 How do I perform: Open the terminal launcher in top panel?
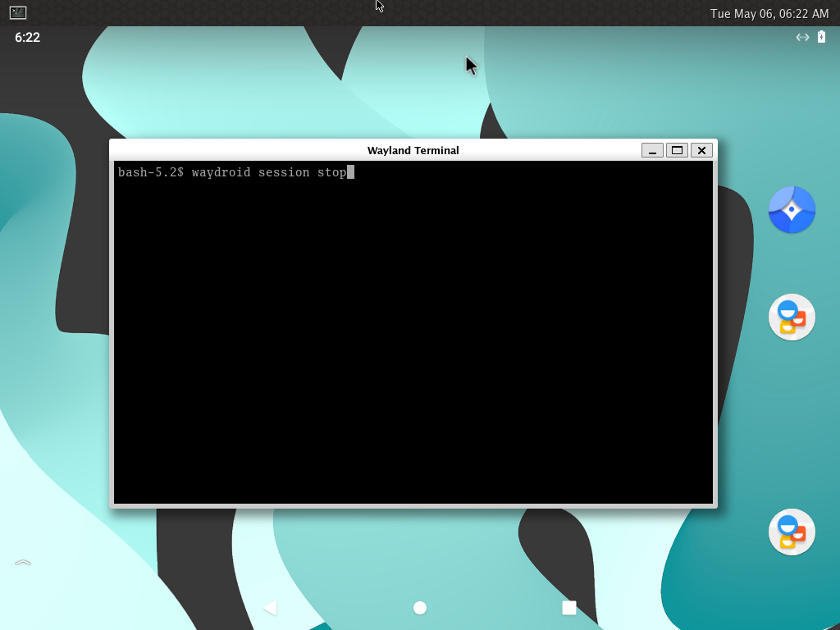coord(18,12)
